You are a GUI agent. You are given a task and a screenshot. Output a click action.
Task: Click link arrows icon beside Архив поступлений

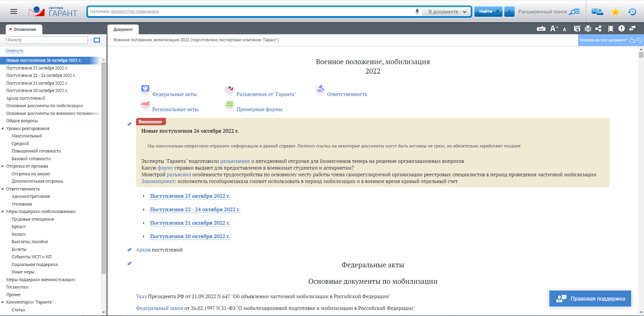[129, 250]
